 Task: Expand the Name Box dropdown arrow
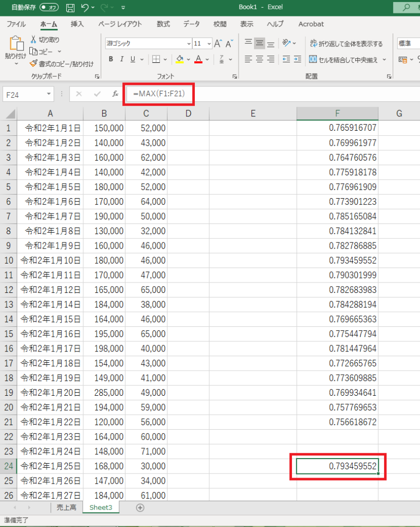pos(49,94)
